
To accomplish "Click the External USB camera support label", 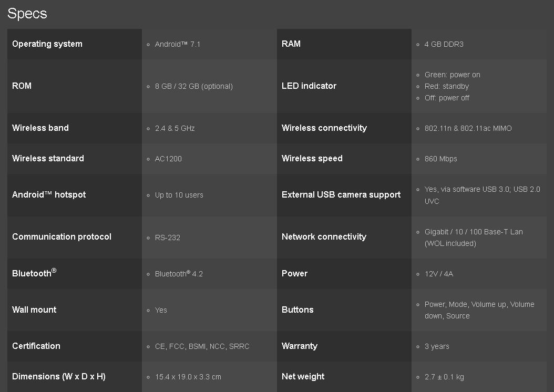I will pos(341,195).
